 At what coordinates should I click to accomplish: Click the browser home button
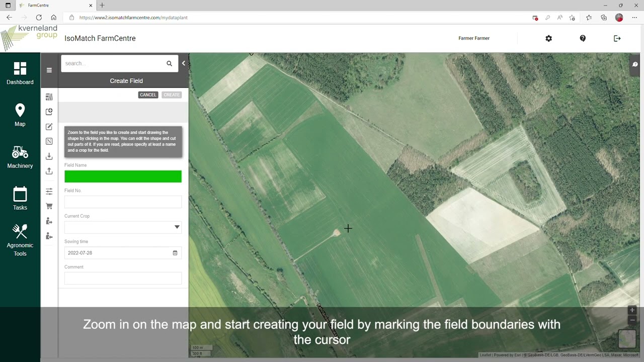pos(53,18)
